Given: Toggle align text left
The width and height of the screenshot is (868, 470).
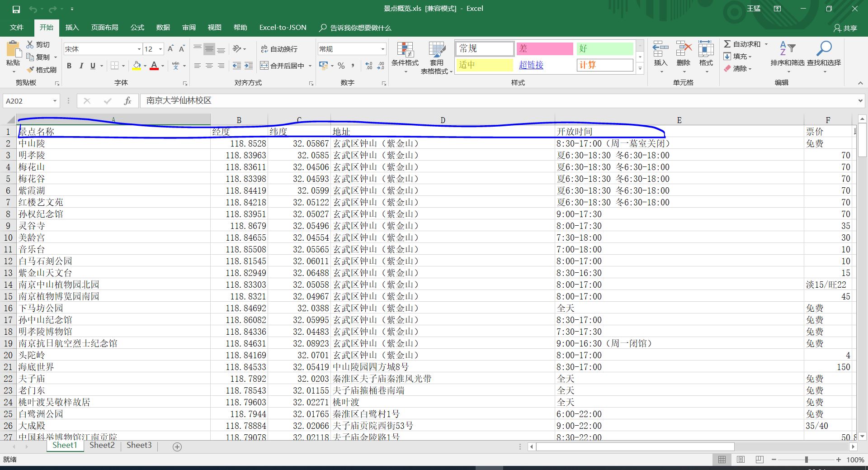Looking at the screenshot, I should pos(198,66).
